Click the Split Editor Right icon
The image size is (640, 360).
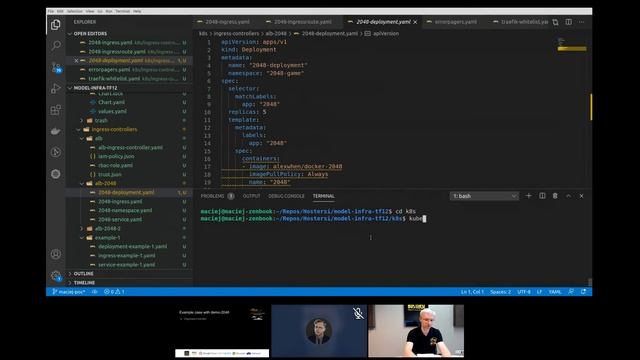(x=569, y=22)
